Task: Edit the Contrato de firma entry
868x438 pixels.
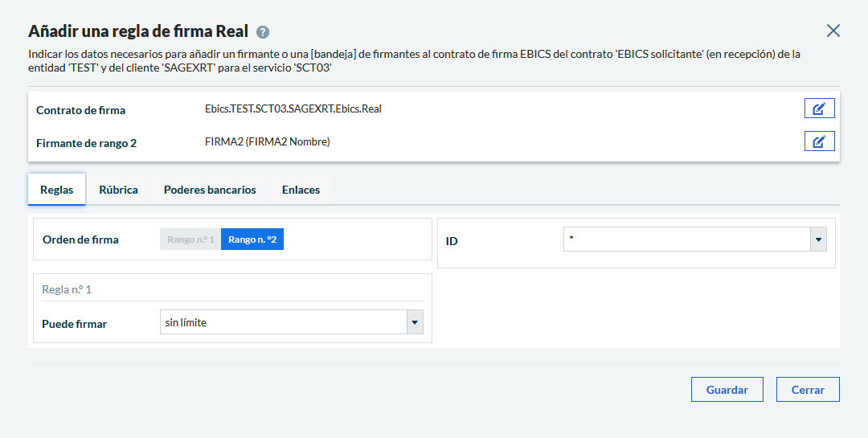Action: (x=819, y=108)
